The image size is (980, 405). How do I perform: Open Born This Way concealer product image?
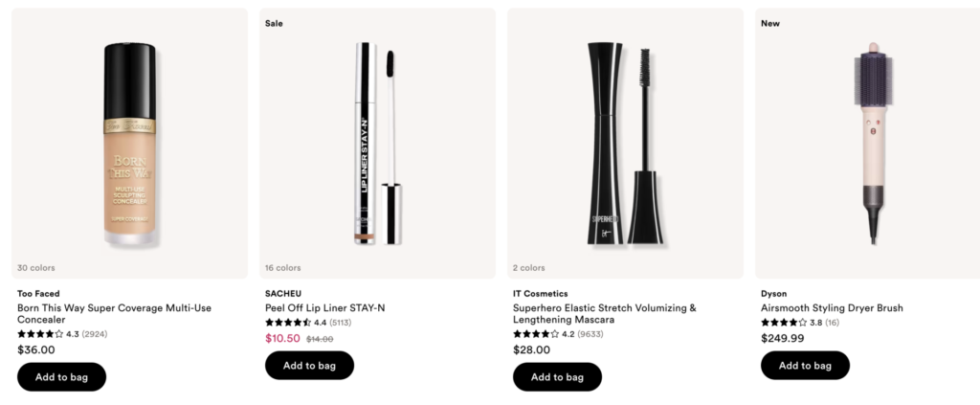(129, 143)
